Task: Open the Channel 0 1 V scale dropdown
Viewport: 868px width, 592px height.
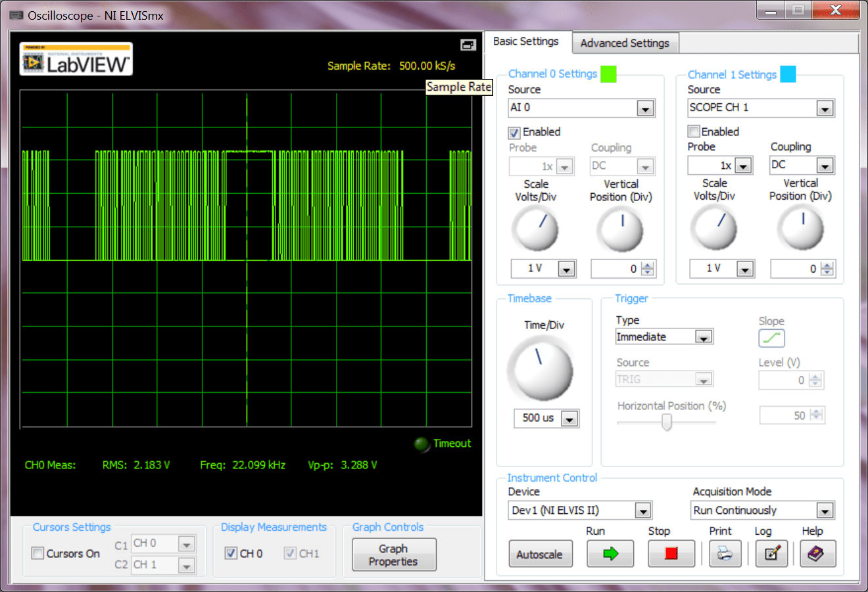Action: [566, 269]
